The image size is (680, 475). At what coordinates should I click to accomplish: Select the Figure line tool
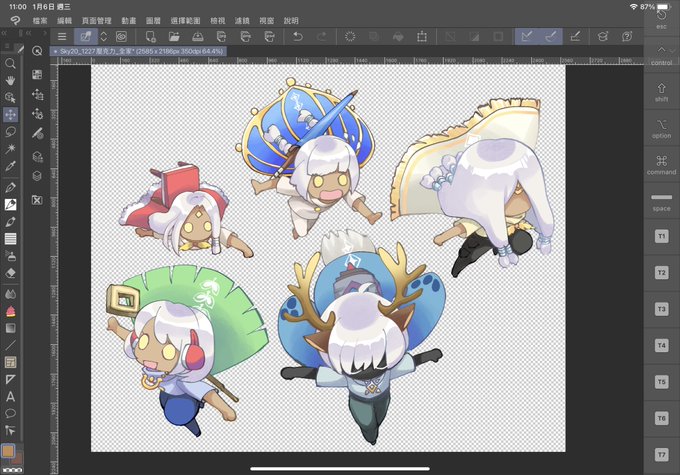(x=10, y=345)
